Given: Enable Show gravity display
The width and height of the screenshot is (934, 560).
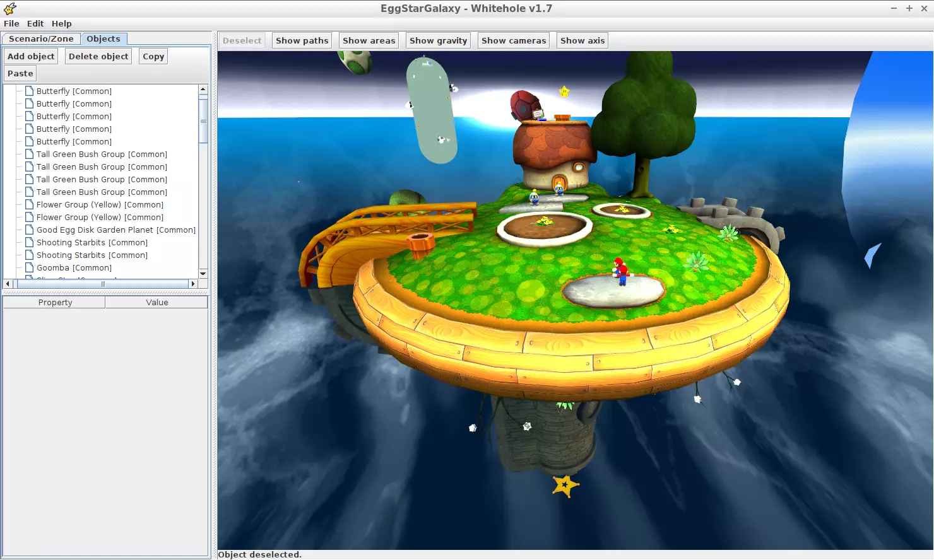Looking at the screenshot, I should tap(439, 40).
